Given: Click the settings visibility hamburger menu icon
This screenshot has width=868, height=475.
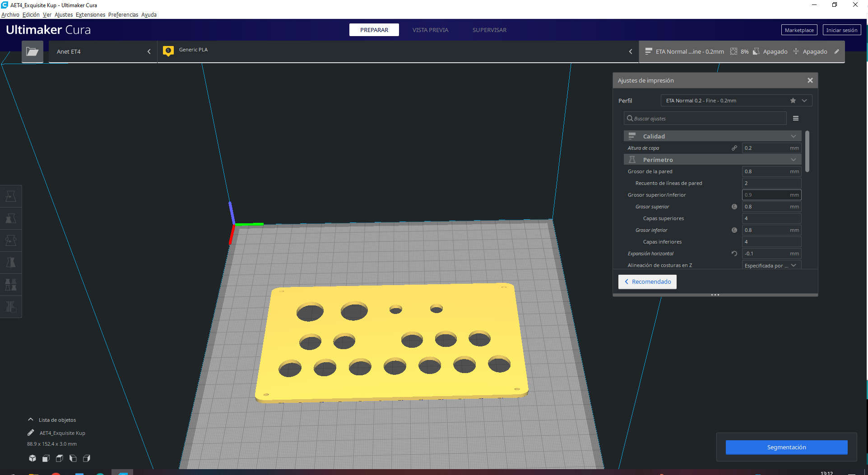Looking at the screenshot, I should tap(796, 118).
